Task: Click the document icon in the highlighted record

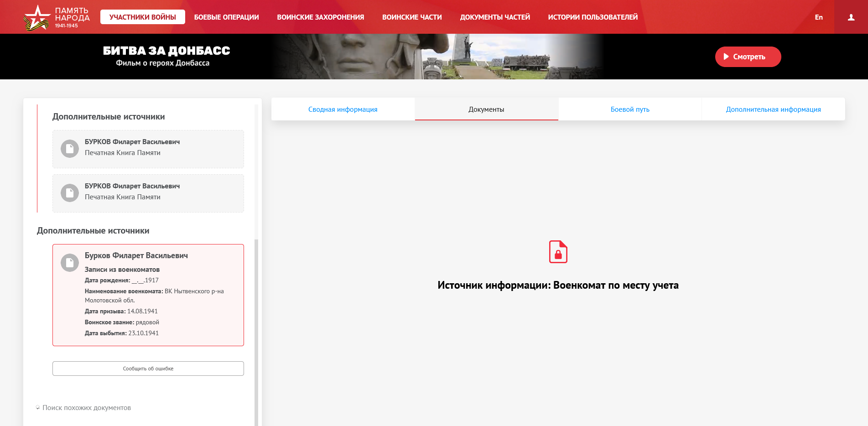Action: tap(70, 263)
